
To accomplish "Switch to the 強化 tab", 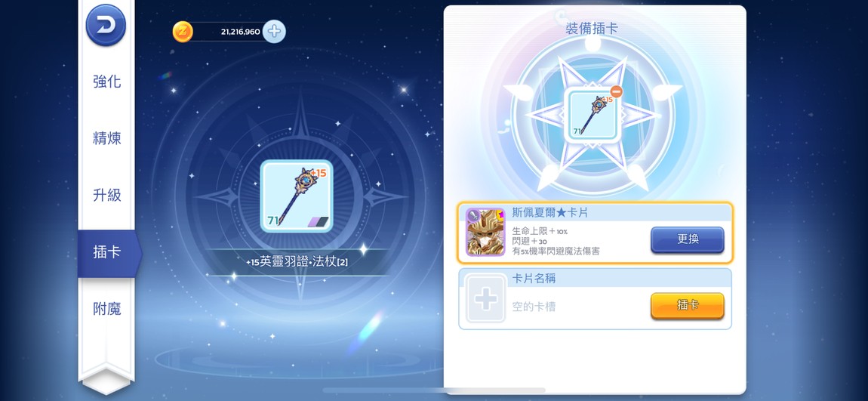I will (106, 82).
